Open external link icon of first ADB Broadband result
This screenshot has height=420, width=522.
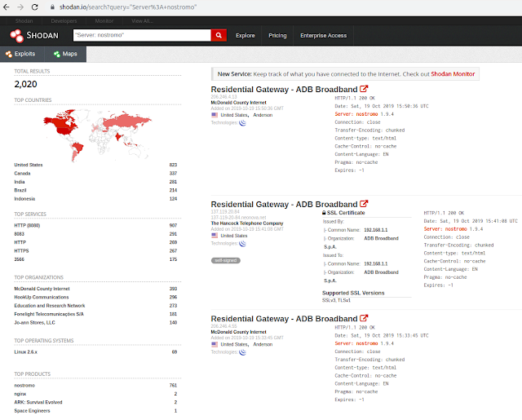364,89
